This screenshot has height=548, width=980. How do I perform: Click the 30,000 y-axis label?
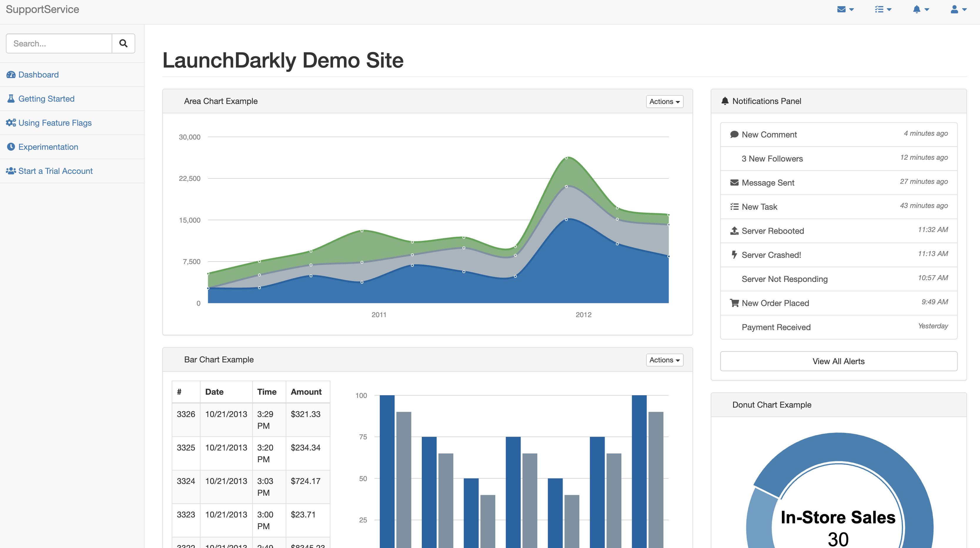pyautogui.click(x=190, y=137)
